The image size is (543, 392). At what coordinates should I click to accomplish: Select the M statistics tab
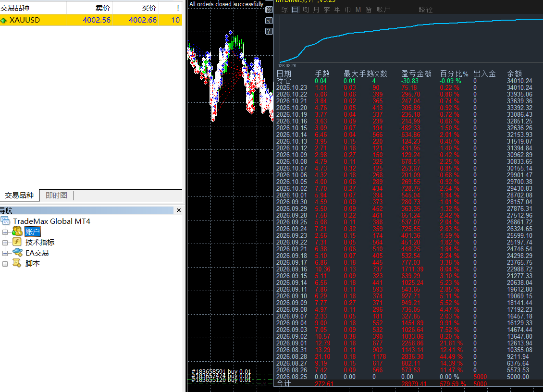[358, 10]
